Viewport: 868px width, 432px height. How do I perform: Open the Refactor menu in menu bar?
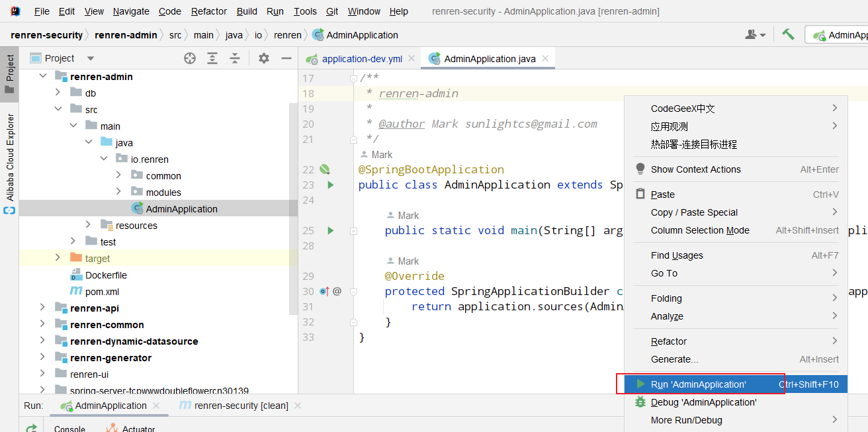point(209,11)
